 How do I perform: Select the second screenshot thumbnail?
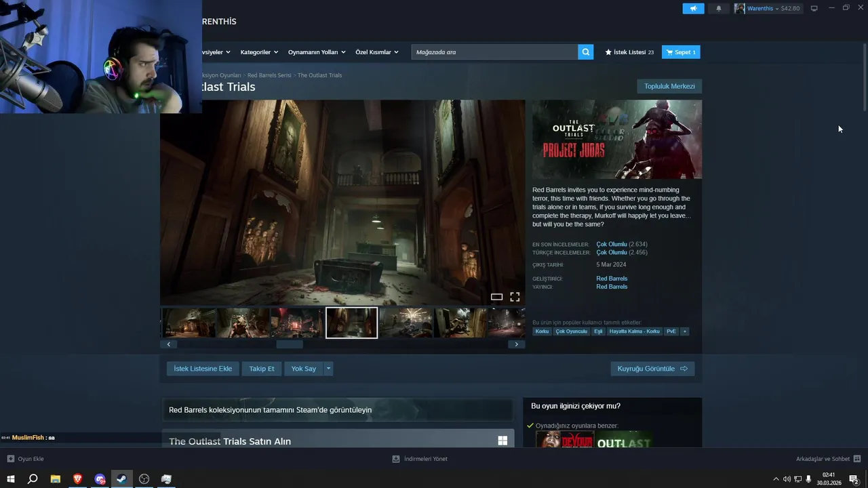click(x=243, y=323)
